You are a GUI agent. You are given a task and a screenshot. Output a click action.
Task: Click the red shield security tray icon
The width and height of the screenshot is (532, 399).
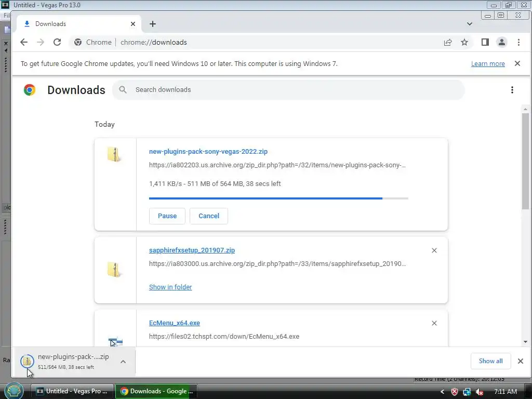tap(454, 392)
